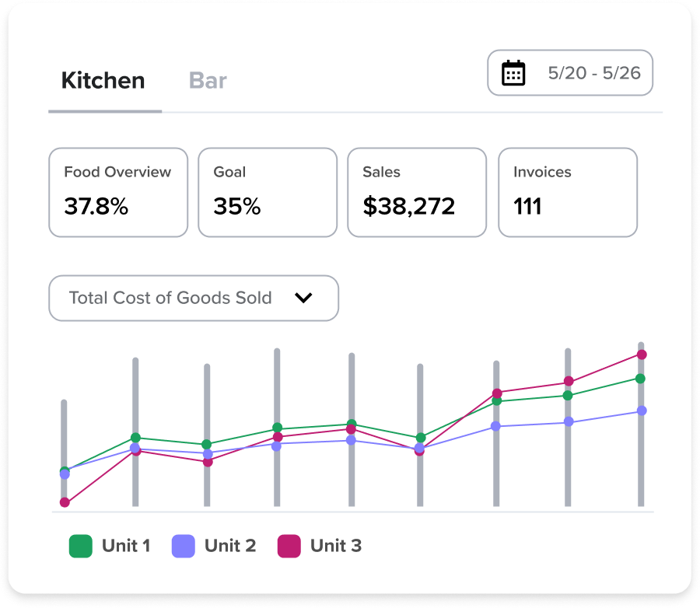Viewport: 700px width, 608px height.
Task: Toggle the Unit 2 purple legend swatch
Action: [183, 546]
